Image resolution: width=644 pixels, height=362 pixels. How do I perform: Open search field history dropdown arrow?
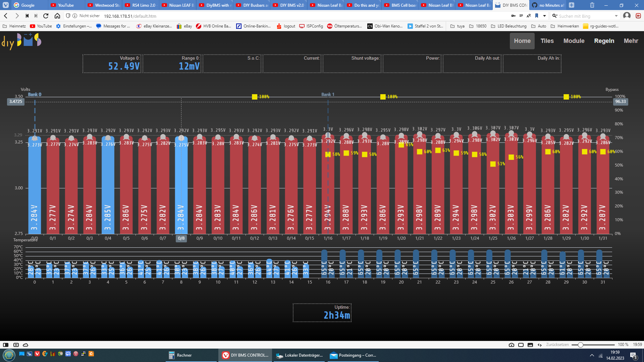point(616,16)
